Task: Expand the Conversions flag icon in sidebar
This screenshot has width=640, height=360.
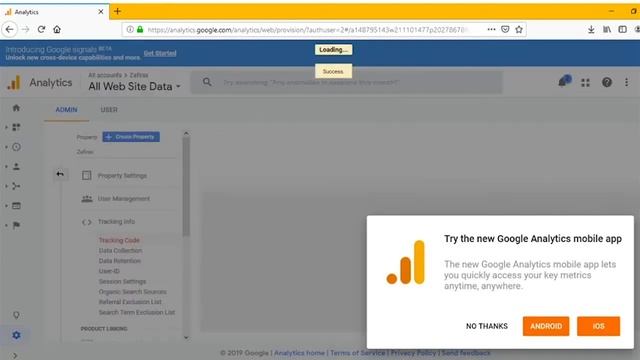Action: pos(16,225)
